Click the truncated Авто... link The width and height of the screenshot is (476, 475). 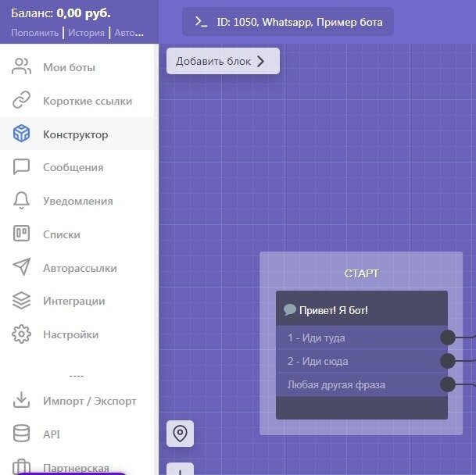129,33
